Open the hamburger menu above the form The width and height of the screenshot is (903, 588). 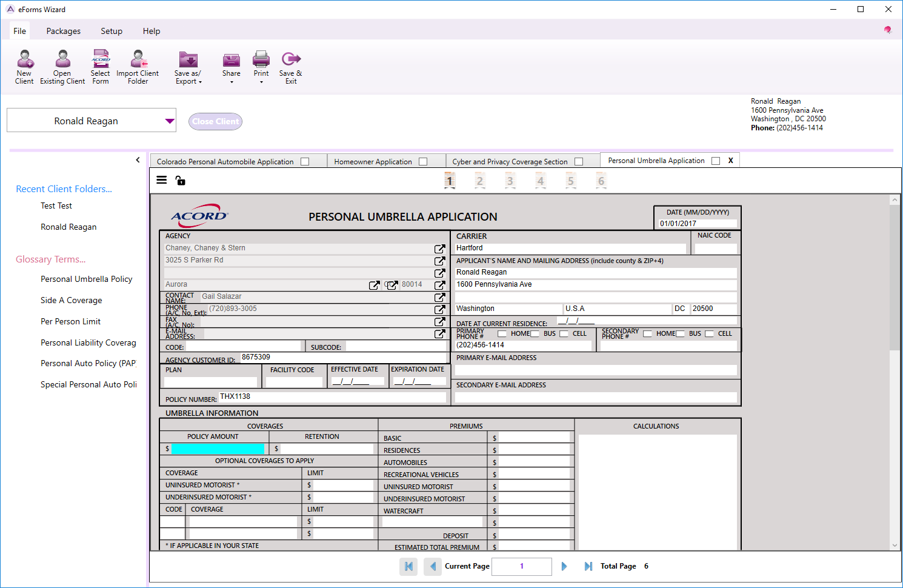coord(162,180)
